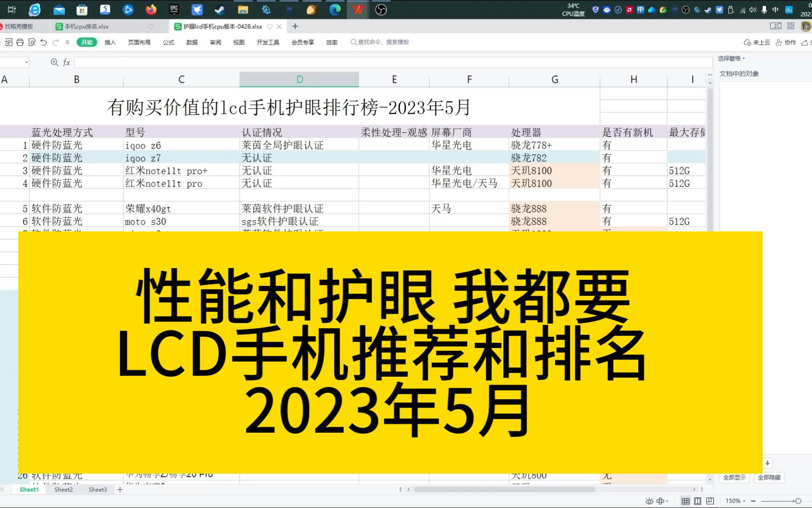The width and height of the screenshot is (812, 508).
Task: Open a new document tab with plus
Action: (295, 26)
